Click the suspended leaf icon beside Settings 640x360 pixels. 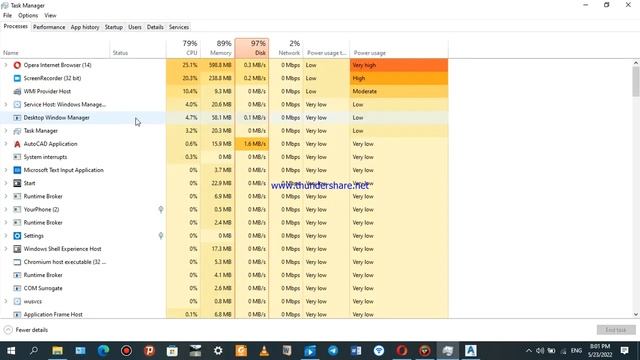pos(161,236)
